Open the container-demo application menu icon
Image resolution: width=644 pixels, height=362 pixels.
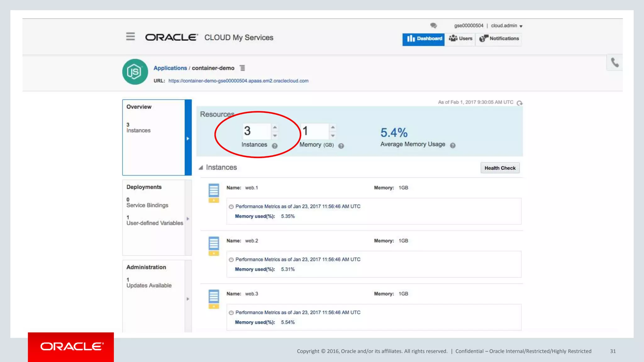pyautogui.click(x=242, y=68)
